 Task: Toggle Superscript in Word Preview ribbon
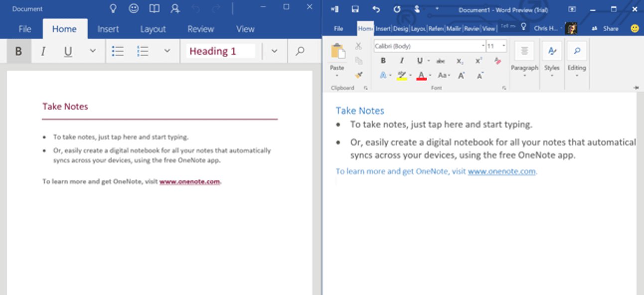tap(479, 61)
